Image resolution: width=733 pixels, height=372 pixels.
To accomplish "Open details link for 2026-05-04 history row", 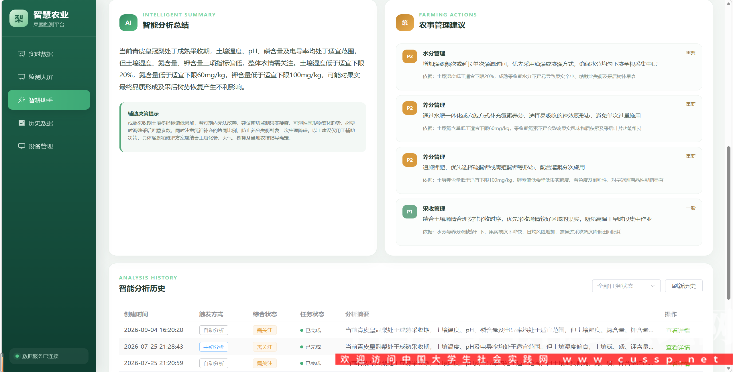I will (x=677, y=330).
